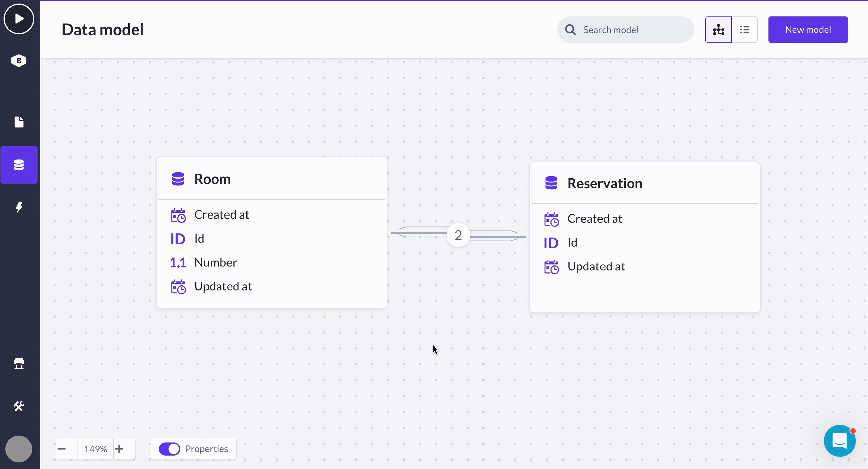Switch to diagram view
The width and height of the screenshot is (868, 469).
(718, 30)
